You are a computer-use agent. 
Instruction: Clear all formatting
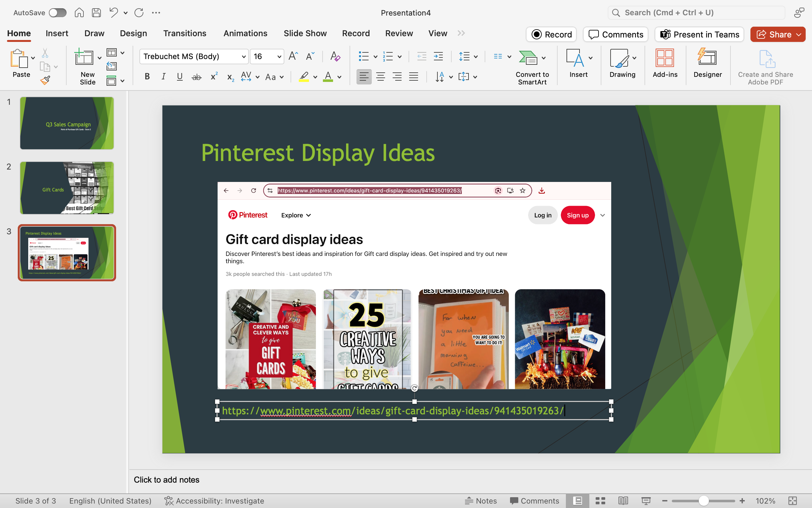coord(335,56)
